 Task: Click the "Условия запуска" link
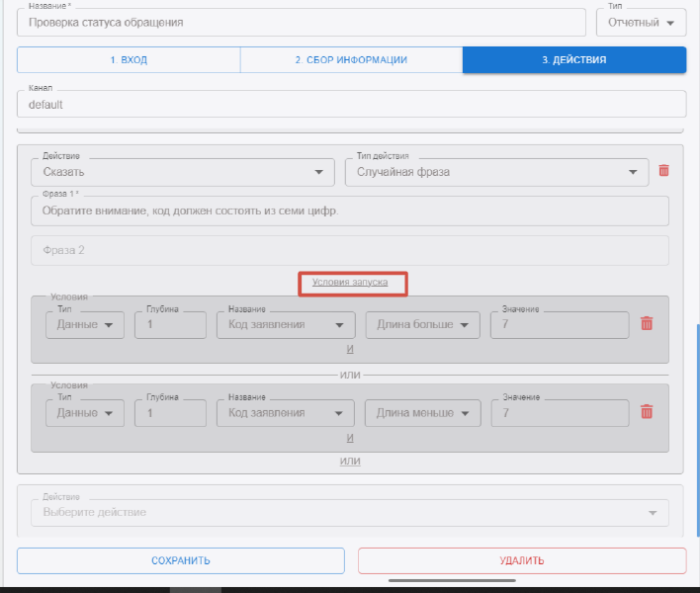(x=352, y=283)
